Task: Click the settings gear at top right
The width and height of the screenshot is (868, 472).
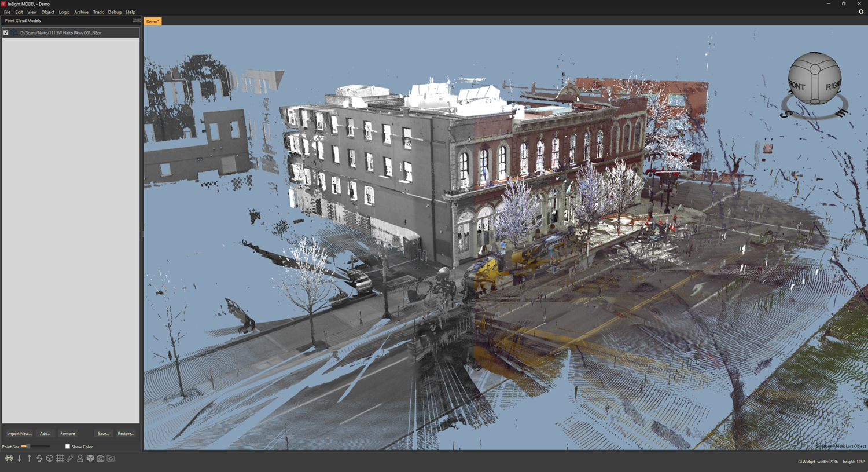Action: click(x=860, y=12)
